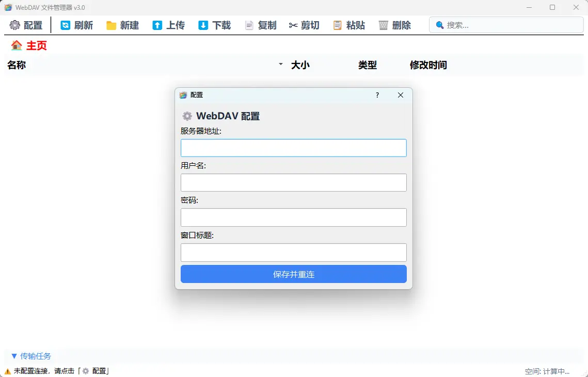Sort by the 类型 column header
The height and width of the screenshot is (377, 588).
click(367, 65)
